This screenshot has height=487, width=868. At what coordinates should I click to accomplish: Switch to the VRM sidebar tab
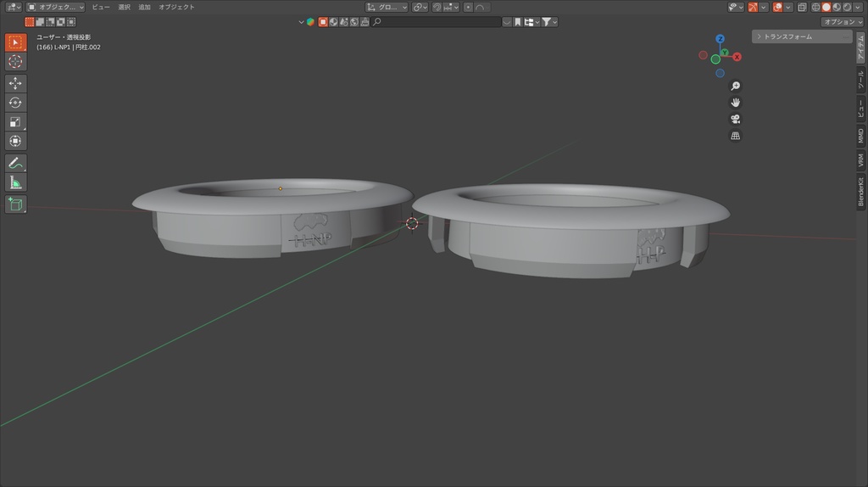click(x=861, y=160)
